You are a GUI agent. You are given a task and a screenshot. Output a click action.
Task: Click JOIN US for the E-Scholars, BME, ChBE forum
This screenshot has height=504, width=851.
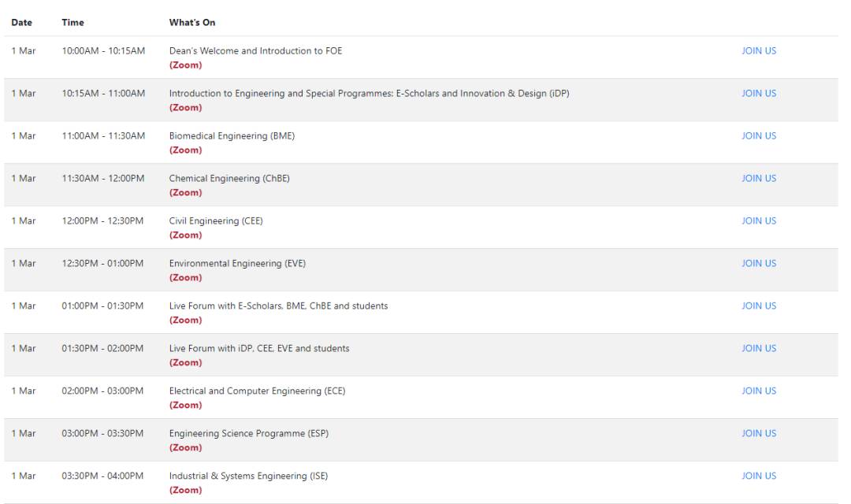[759, 306]
